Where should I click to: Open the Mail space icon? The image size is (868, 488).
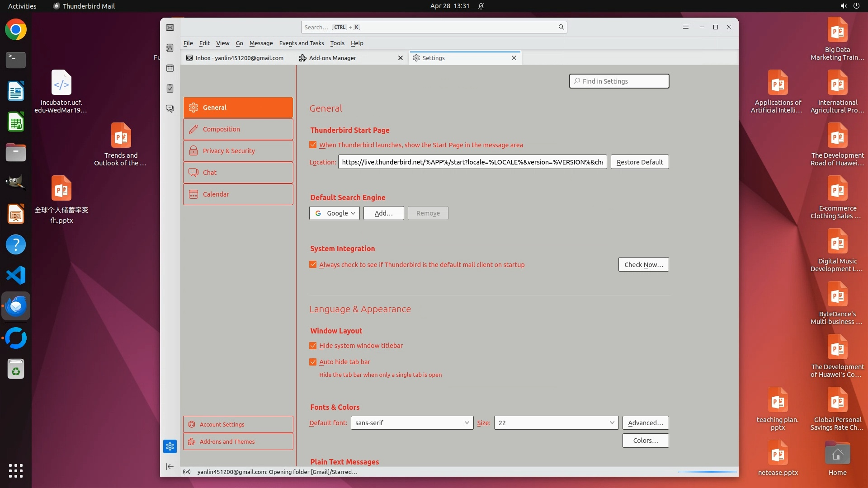click(170, 28)
